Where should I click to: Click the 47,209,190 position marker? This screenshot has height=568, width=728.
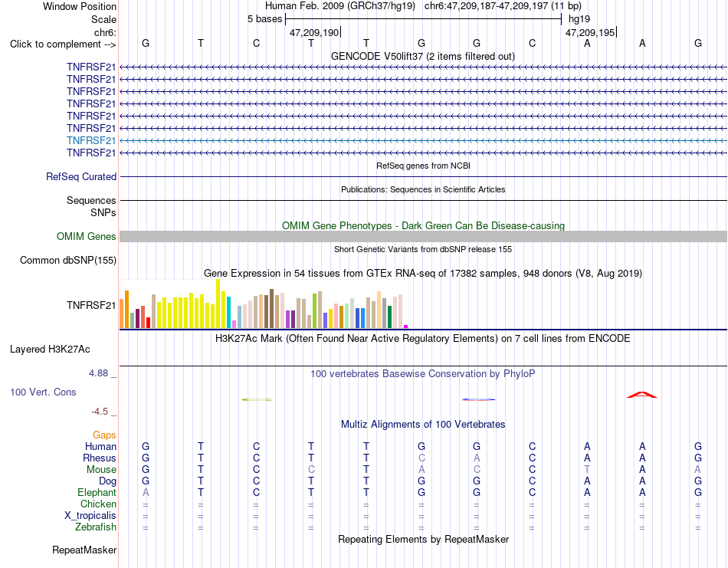pos(314,32)
